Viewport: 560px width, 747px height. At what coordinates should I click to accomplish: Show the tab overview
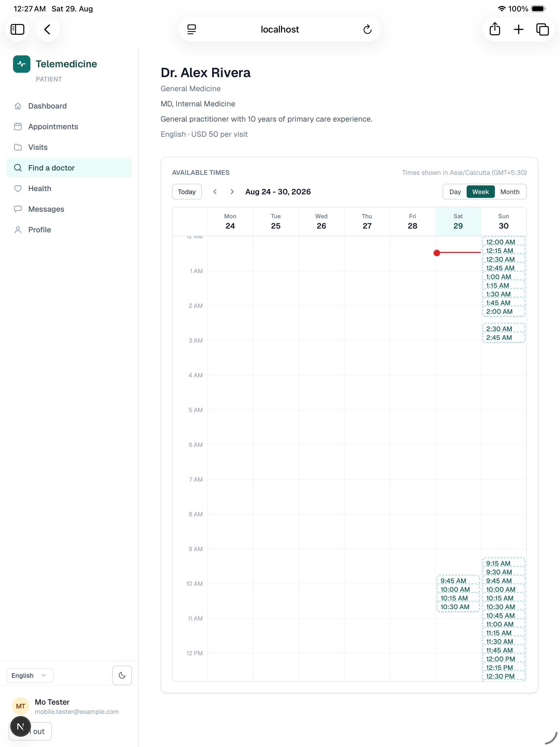point(542,29)
